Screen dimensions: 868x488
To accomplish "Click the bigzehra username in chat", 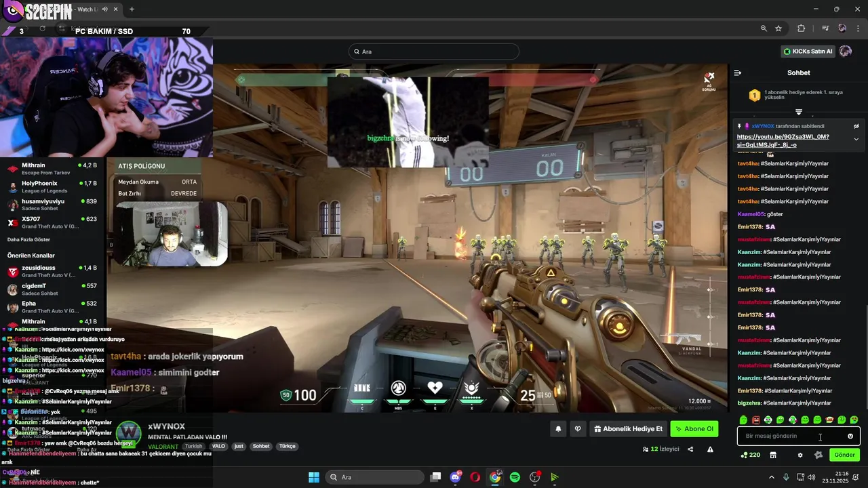I will click(749, 403).
